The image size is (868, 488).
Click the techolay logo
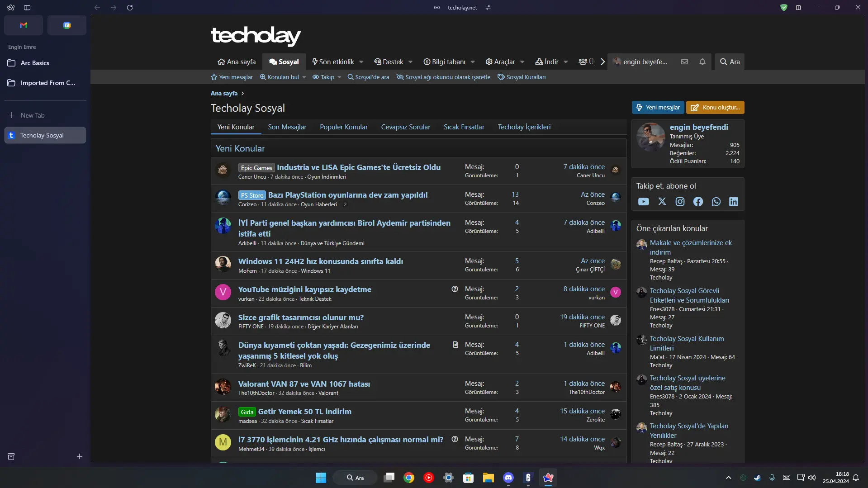click(256, 35)
